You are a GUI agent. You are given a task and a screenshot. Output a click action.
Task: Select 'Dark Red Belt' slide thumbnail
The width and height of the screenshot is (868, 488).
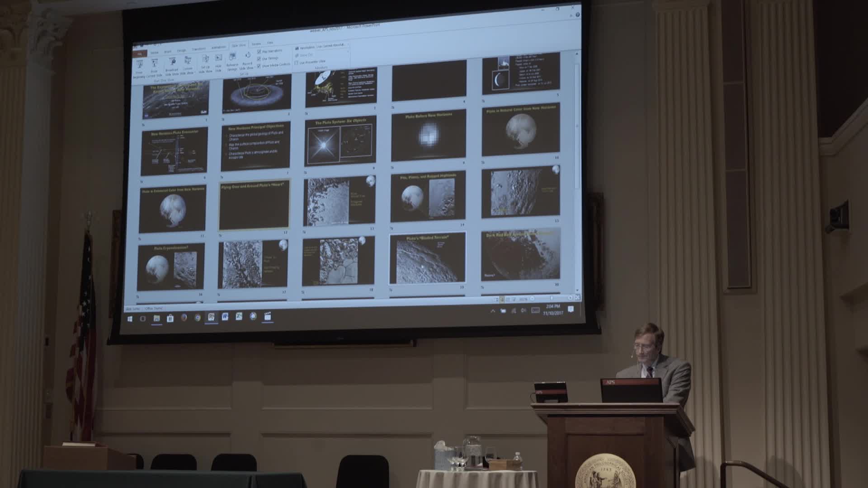pos(521,254)
